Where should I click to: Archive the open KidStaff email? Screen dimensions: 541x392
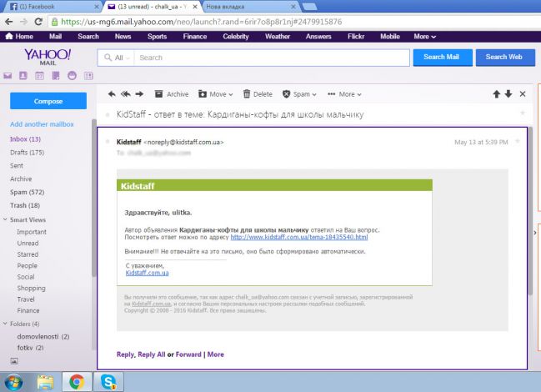tap(171, 94)
